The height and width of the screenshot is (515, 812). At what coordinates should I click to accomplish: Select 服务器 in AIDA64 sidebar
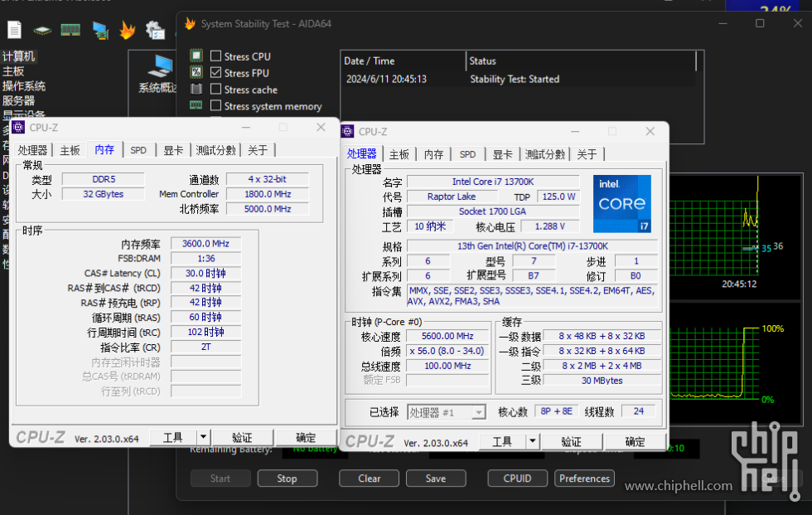coord(18,100)
